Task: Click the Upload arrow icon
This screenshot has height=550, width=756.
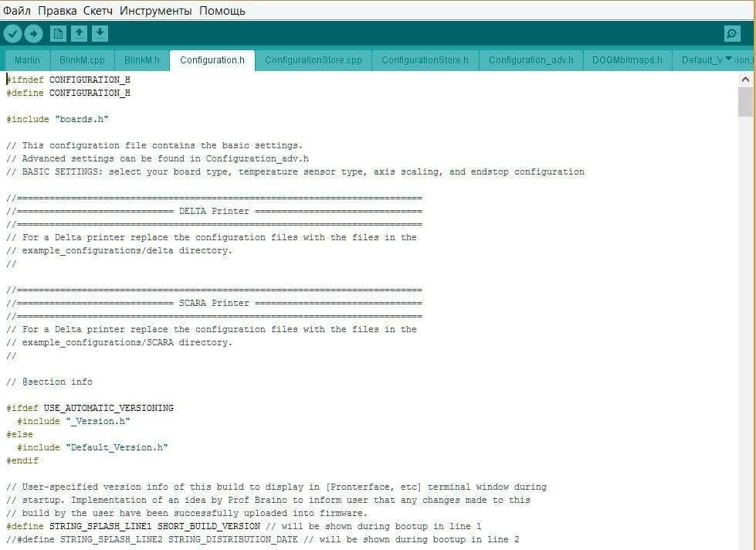Action: (33, 33)
